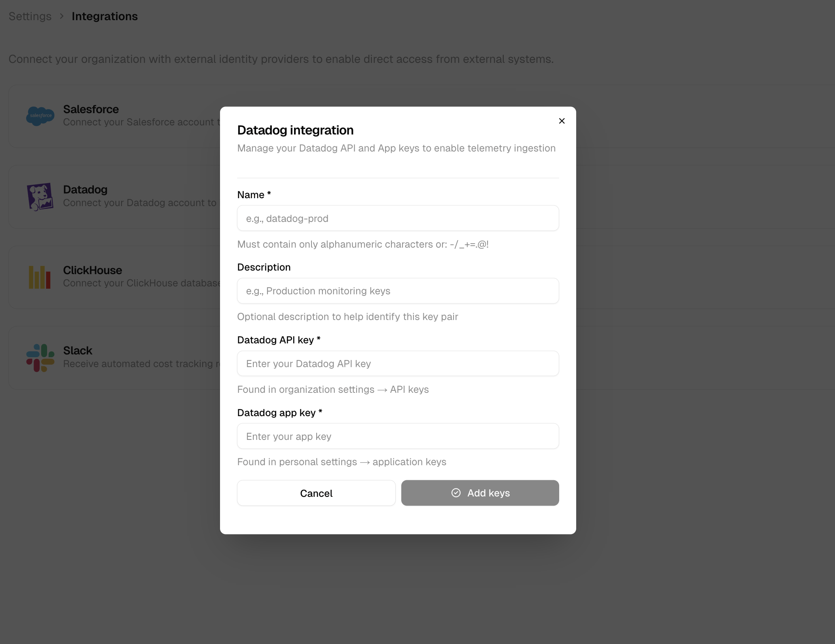Navigate back via the Settings breadcrumb
835x644 pixels.
tap(30, 16)
